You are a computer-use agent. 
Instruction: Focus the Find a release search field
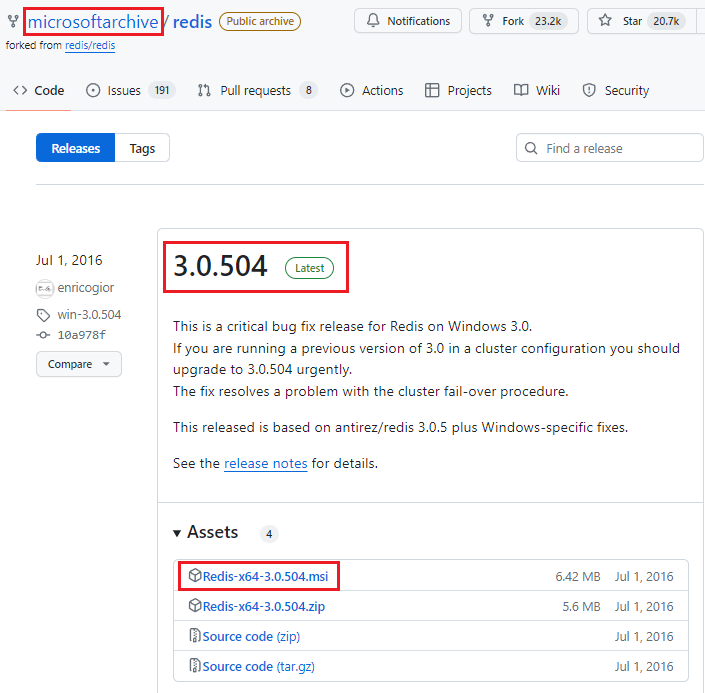[610, 148]
